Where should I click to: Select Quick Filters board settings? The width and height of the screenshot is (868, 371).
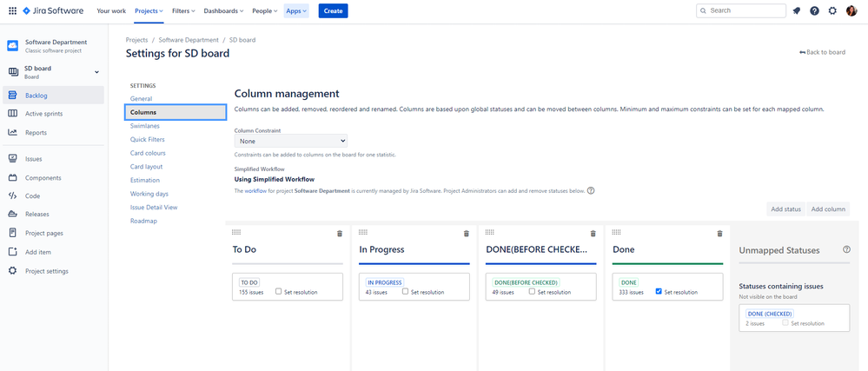[x=147, y=140]
